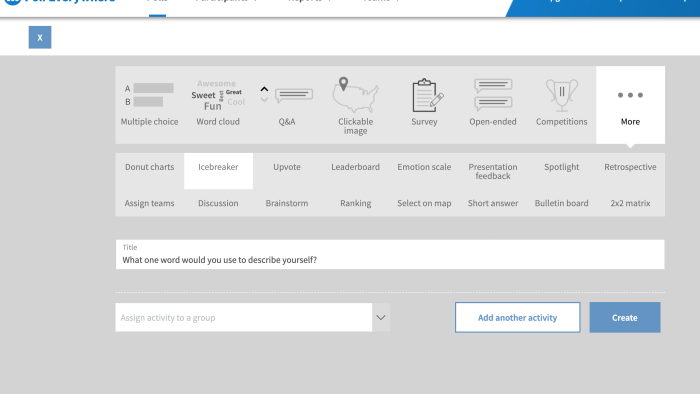Focus the Assign activity to a group field
The width and height of the screenshot is (700, 394).
[244, 318]
